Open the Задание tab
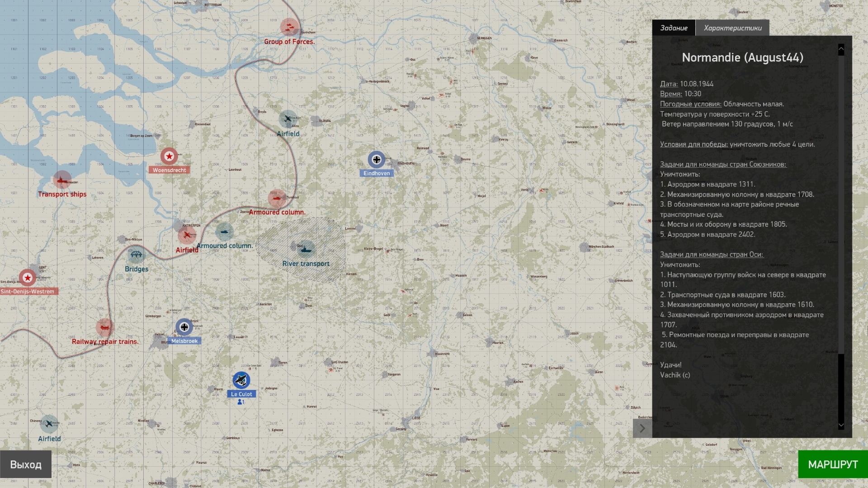This screenshot has height=488, width=868. [x=674, y=28]
